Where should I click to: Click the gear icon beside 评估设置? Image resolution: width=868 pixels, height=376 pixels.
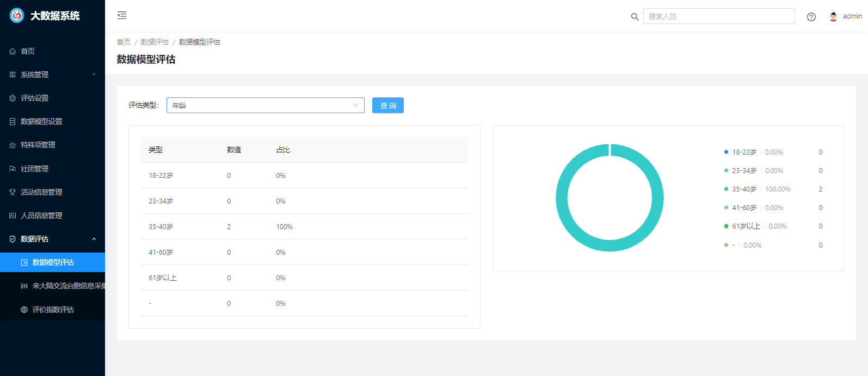(x=13, y=98)
